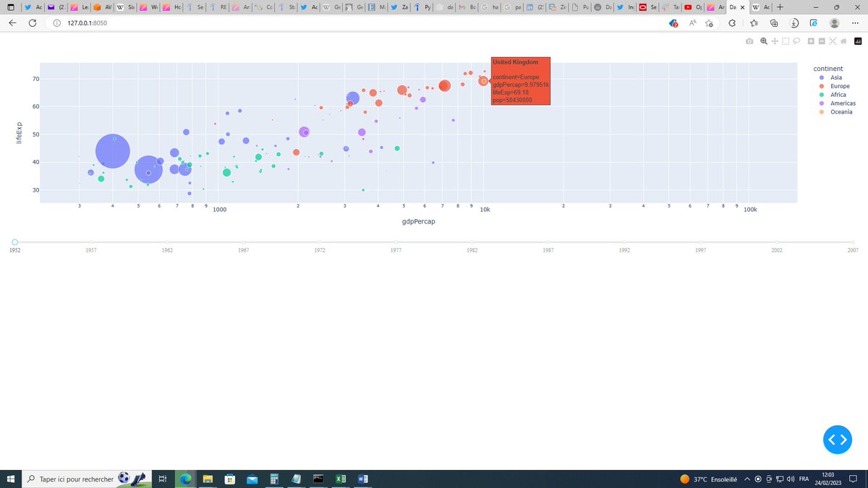Switch to the 'Za' Twitter tab
Image resolution: width=868 pixels, height=488 pixels.
[400, 7]
